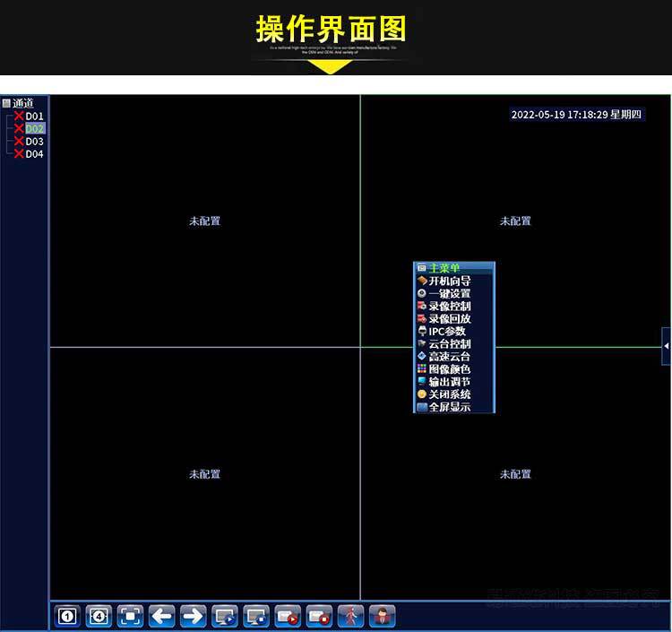Select the top-left 未配置 video pane
Screen dimensions: 672x632
pos(205,221)
